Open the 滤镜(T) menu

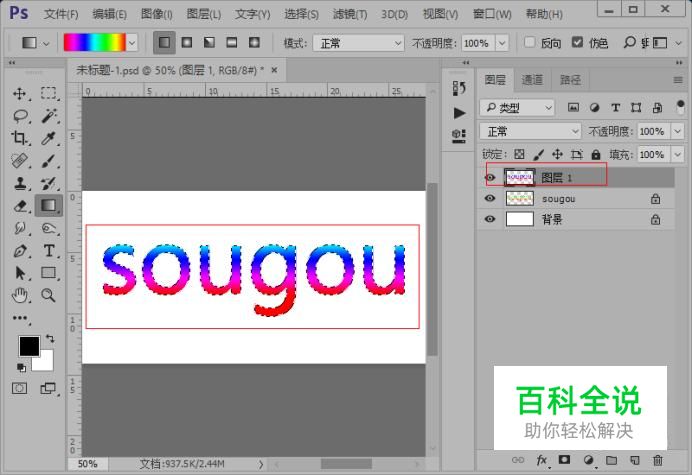(350, 14)
